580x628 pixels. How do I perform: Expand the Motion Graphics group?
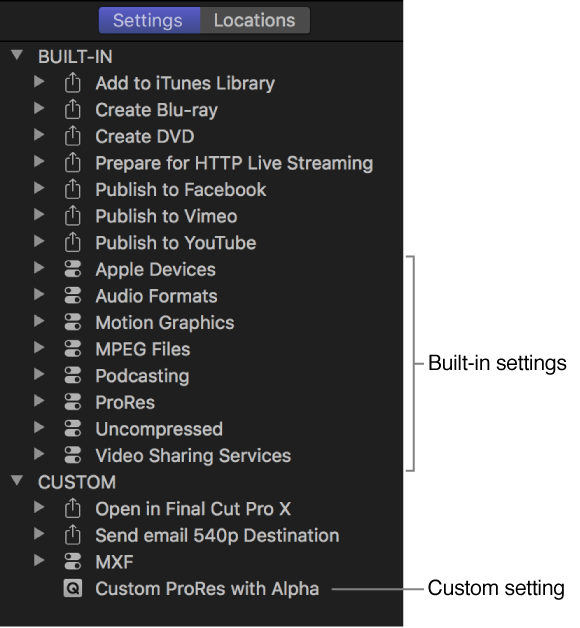(x=39, y=321)
